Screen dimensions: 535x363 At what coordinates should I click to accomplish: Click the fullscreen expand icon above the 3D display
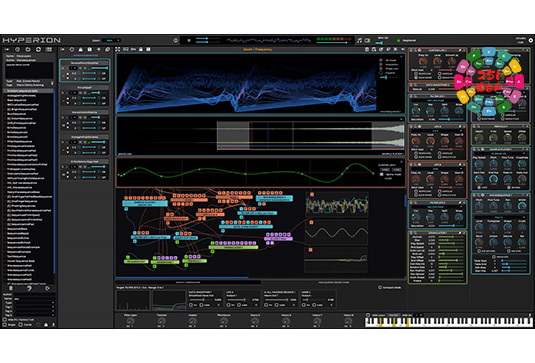coord(118,49)
